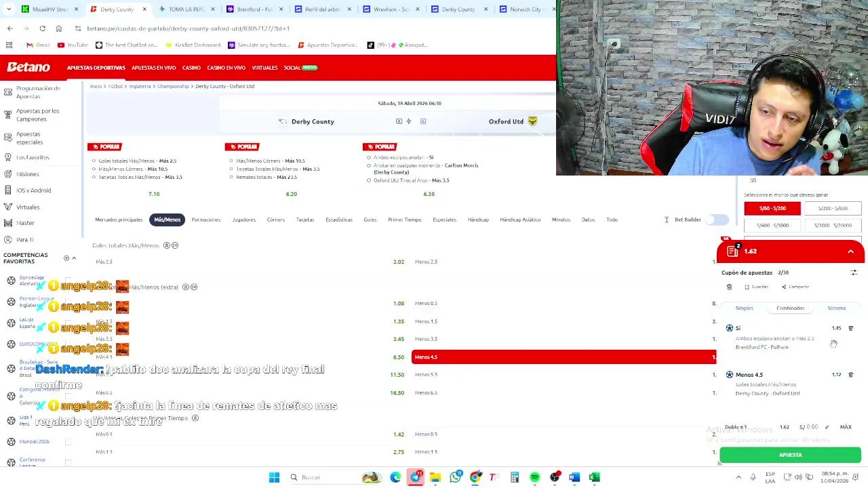Screen dimensions: 868x488
Task: Open bet slip settings sliders icon
Action: click(x=854, y=272)
